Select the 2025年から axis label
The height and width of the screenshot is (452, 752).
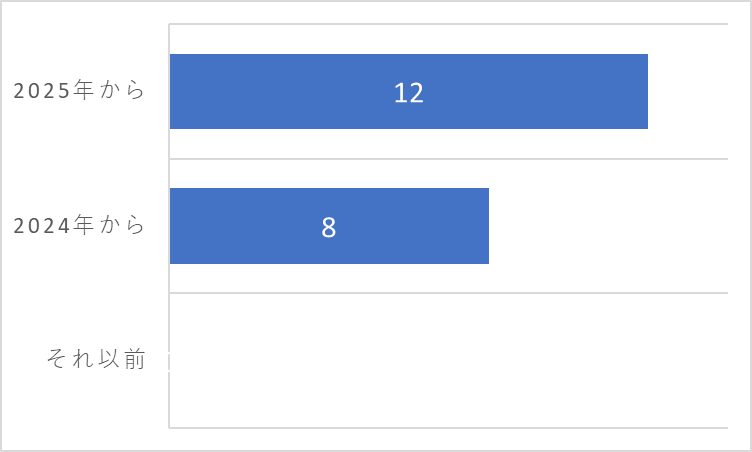click(79, 91)
